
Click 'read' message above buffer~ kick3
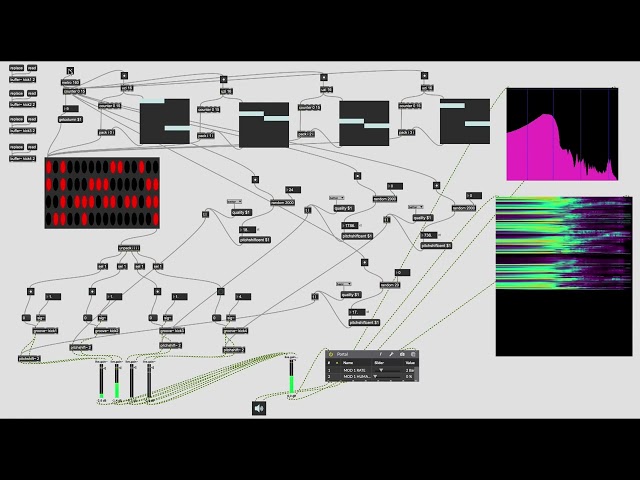point(32,119)
